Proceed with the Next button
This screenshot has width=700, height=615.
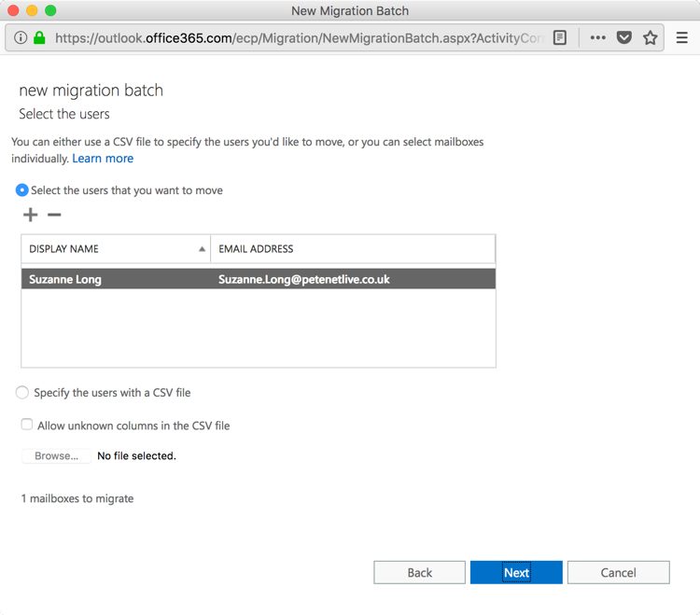[x=516, y=573]
